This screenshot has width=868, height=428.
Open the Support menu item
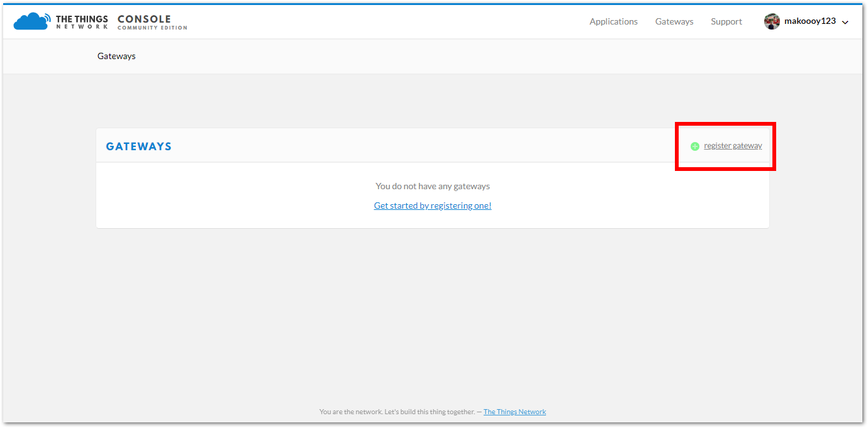pos(726,21)
